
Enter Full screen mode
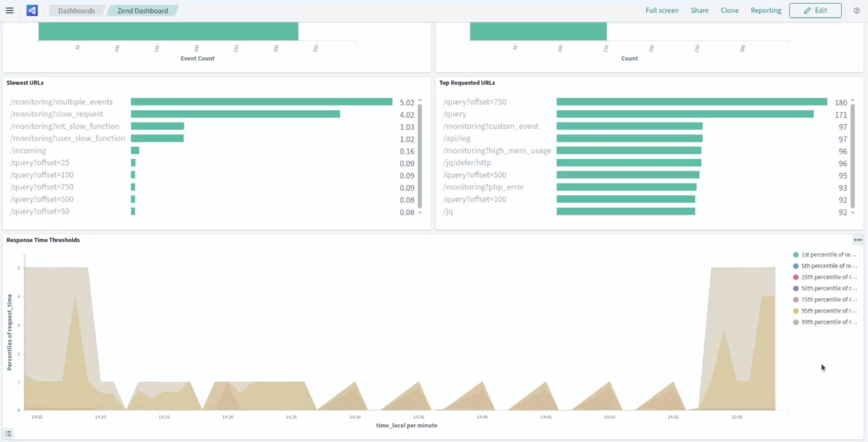coord(662,10)
